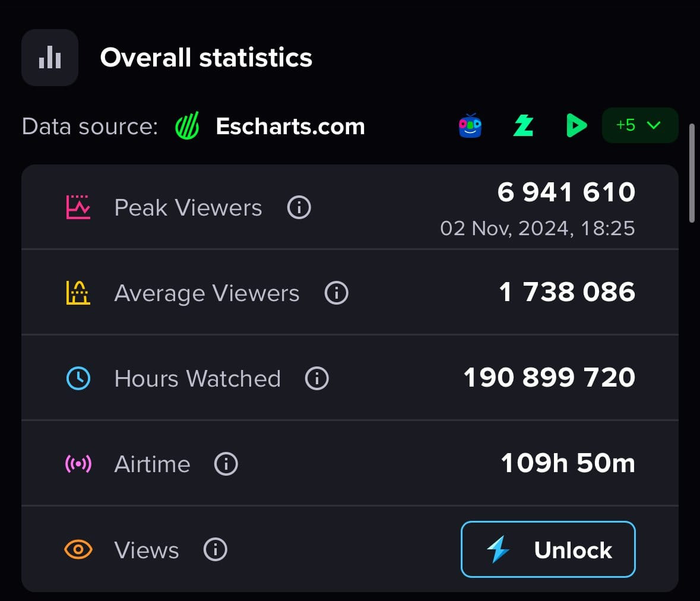Click the Peak Viewers info icon
Screen dimensions: 700x601
(x=299, y=207)
